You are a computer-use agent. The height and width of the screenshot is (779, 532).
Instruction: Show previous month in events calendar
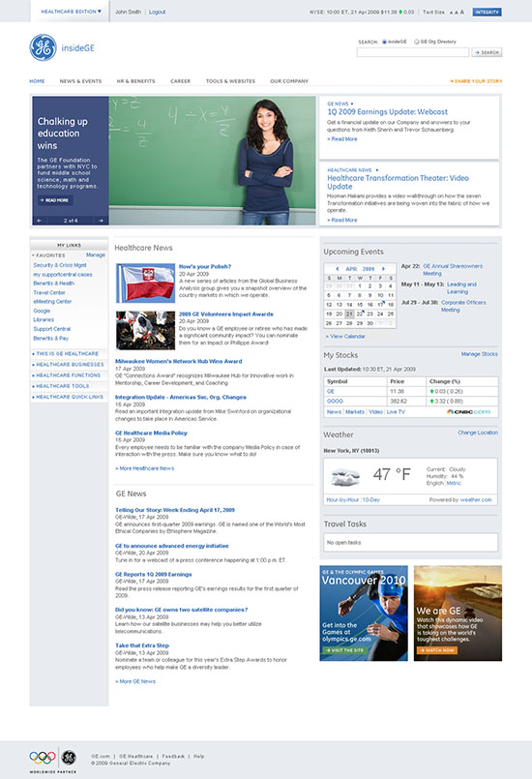pyautogui.click(x=338, y=269)
